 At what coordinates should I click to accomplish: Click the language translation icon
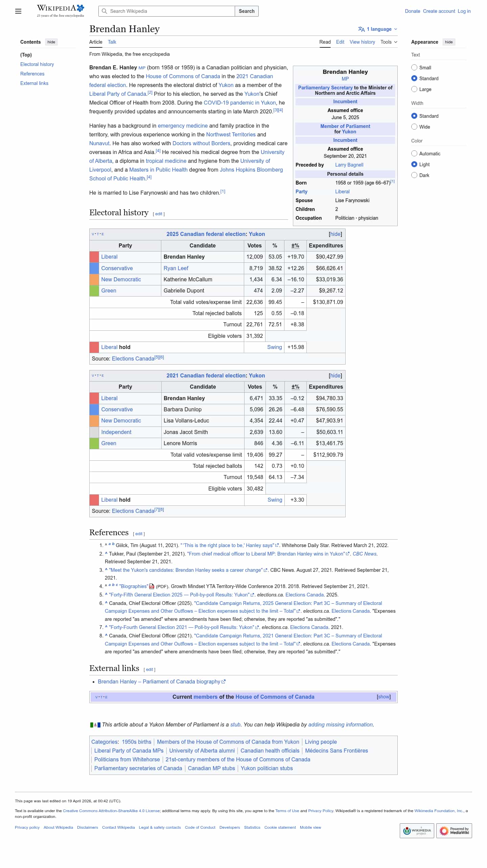tap(361, 29)
